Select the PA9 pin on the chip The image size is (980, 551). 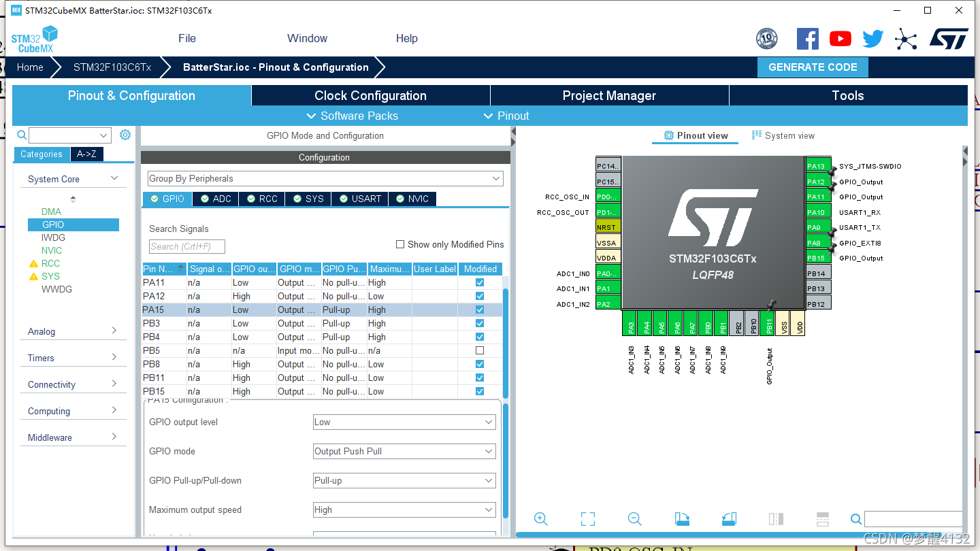pos(819,227)
